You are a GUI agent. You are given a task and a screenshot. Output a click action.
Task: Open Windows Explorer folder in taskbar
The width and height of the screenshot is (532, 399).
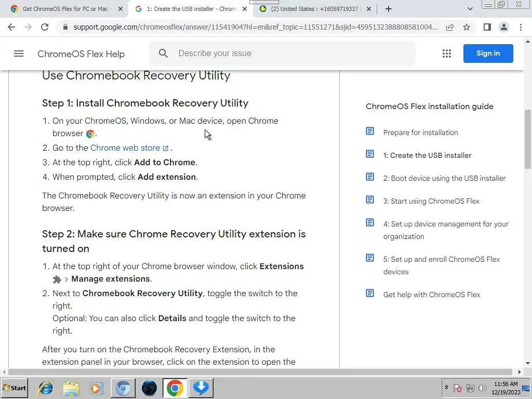pyautogui.click(x=71, y=388)
